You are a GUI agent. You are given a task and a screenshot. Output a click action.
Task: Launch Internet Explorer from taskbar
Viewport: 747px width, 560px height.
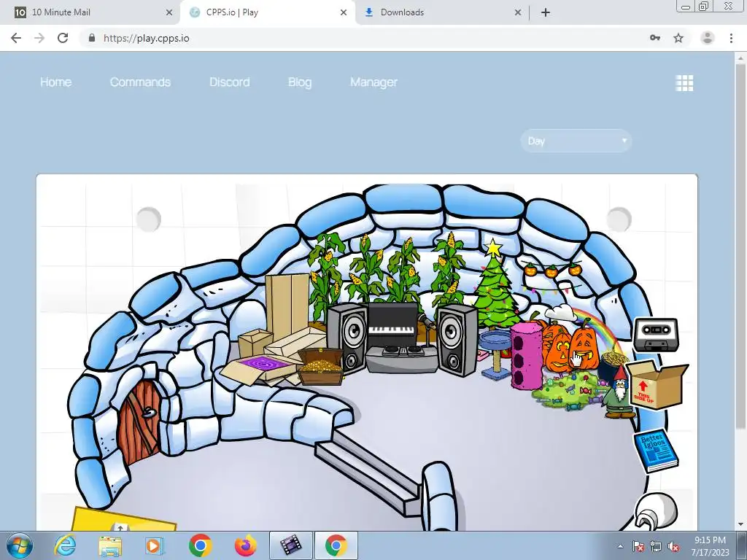(x=65, y=545)
